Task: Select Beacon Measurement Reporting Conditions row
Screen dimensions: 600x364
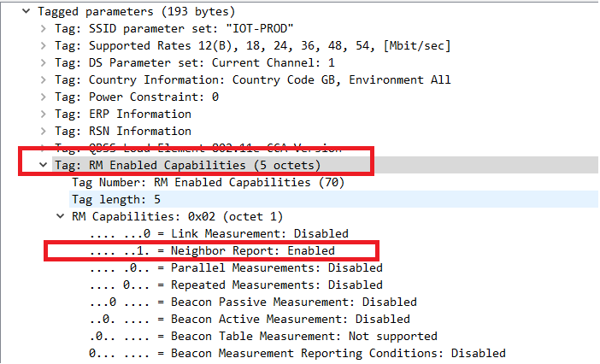Action: pos(297,353)
